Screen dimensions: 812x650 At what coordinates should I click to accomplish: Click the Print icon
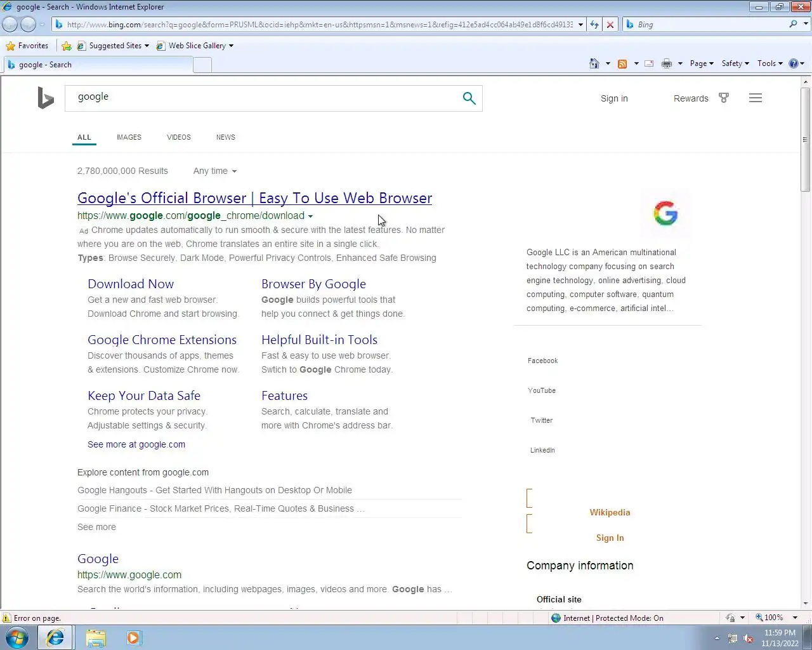(x=667, y=63)
